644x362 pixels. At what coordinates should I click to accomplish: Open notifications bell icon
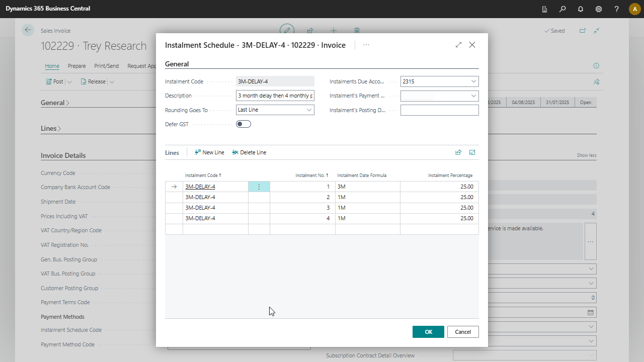581,9
